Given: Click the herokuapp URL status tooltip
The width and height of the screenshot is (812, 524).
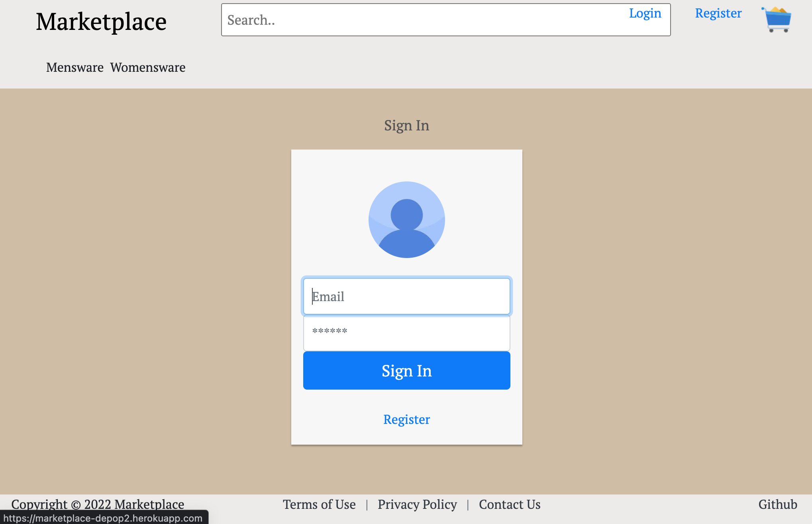Looking at the screenshot, I should click(103, 518).
